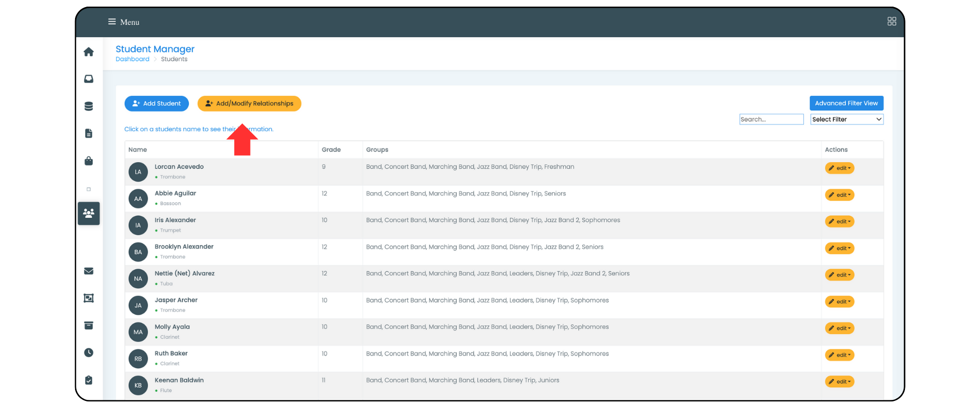Open Jasper Archer's student profile
This screenshot has height=408, width=980.
tap(176, 300)
